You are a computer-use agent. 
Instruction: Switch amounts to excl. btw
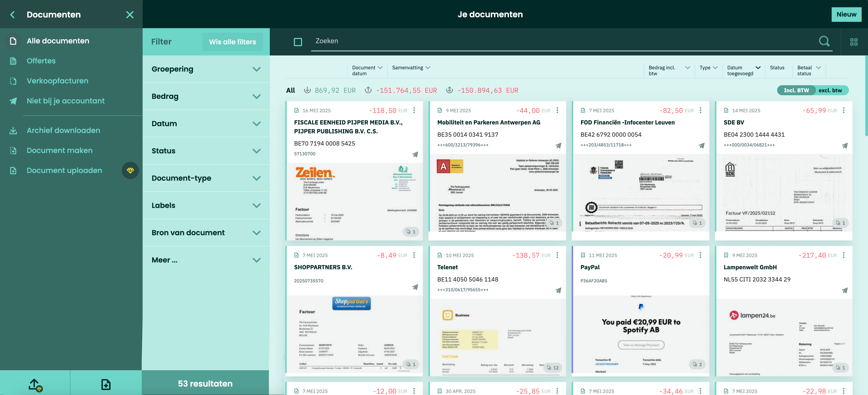coord(830,90)
